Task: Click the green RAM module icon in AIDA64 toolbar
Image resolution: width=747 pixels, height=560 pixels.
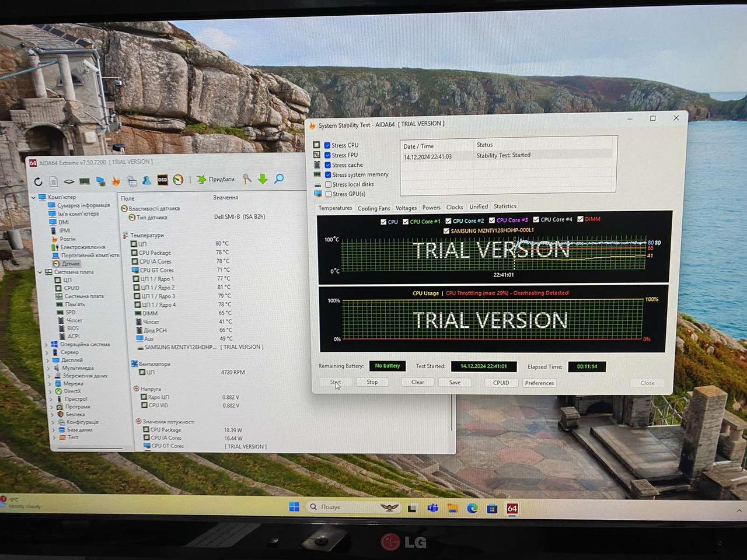Action: point(85,181)
